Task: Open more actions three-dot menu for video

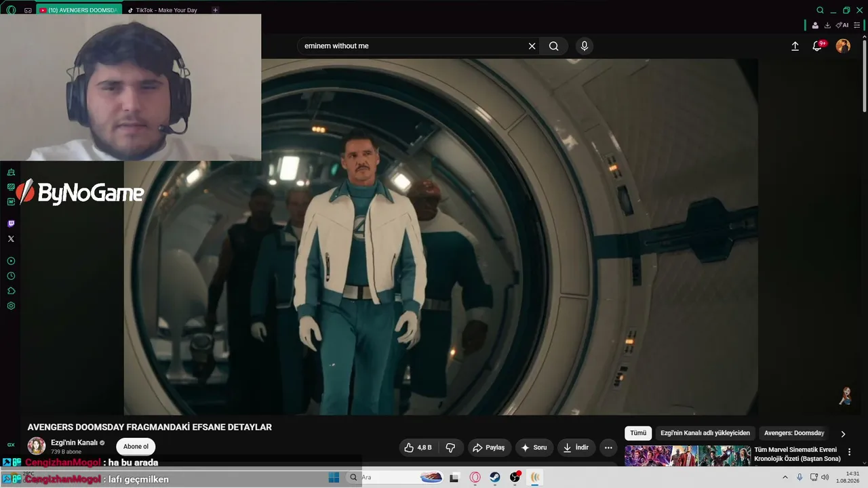Action: [x=608, y=447]
